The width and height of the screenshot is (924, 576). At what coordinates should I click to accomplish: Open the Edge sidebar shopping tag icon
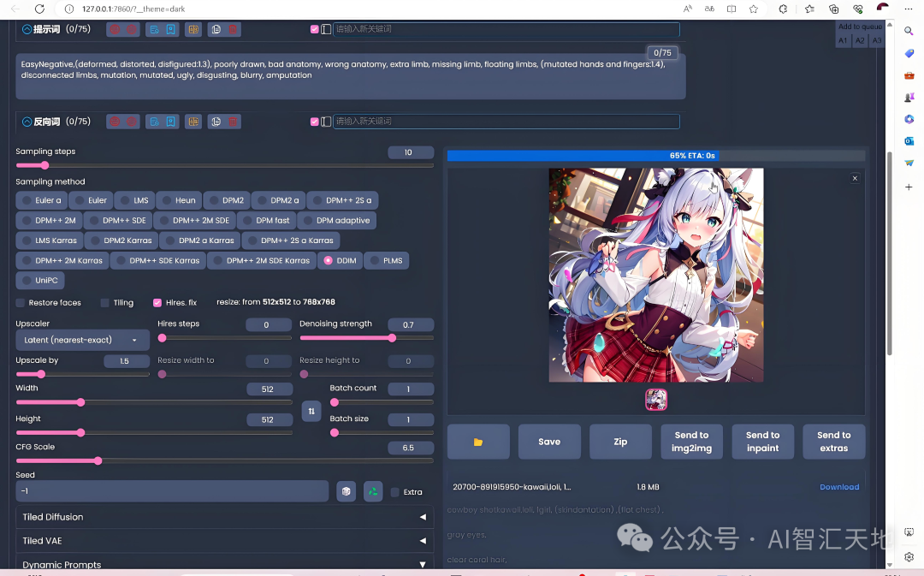(x=909, y=53)
